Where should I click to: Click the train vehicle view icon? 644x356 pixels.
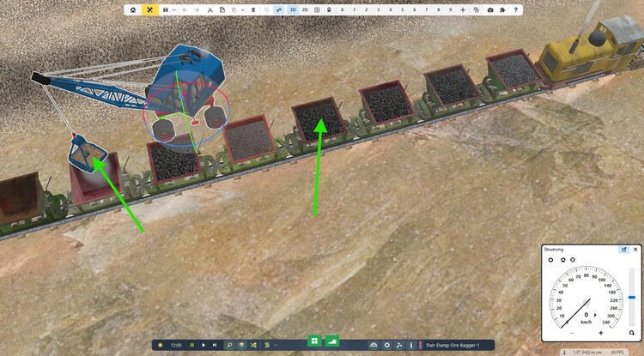[329, 9]
